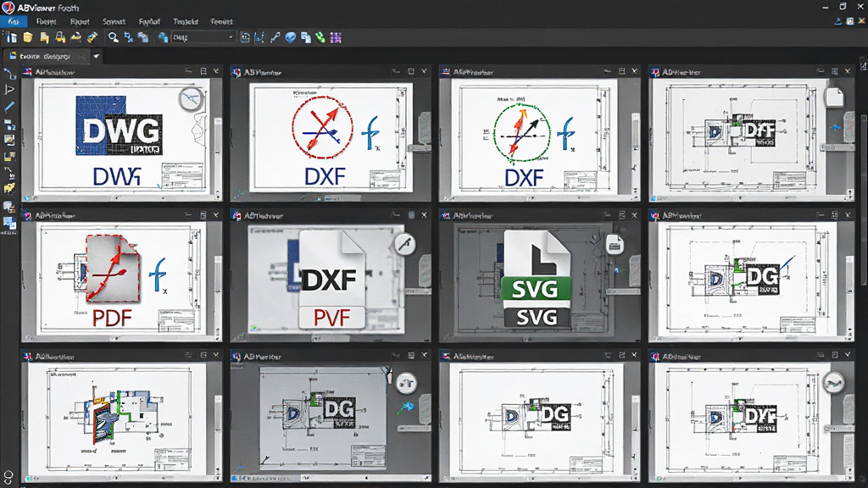868x488 pixels.
Task: Click the yellow save document toolbar icon
Action: click(x=44, y=37)
